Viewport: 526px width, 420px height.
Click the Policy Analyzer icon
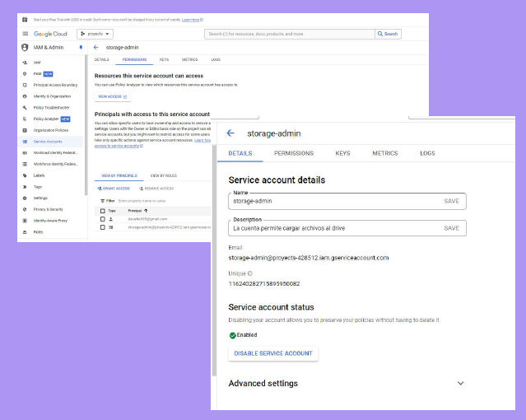(x=25, y=119)
